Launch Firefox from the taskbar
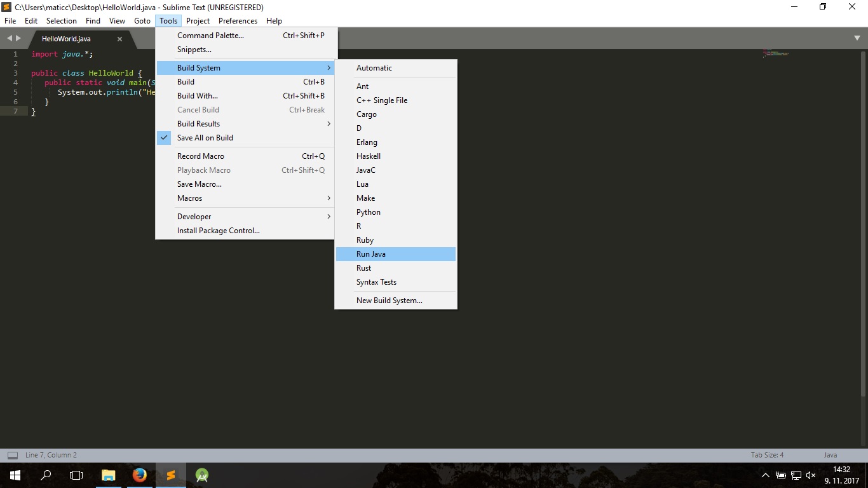This screenshot has height=488, width=868. coord(140,475)
